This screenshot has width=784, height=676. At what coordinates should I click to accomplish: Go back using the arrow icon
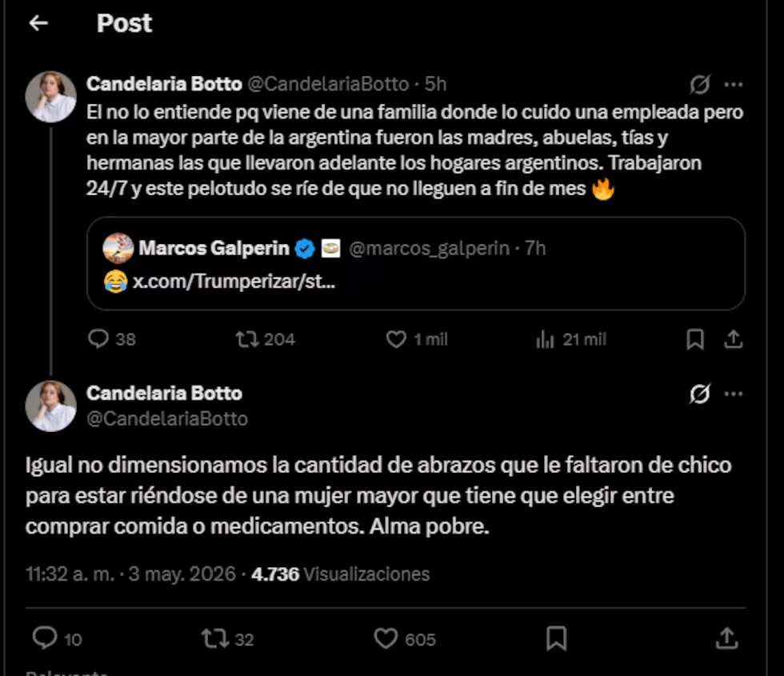coord(38,23)
